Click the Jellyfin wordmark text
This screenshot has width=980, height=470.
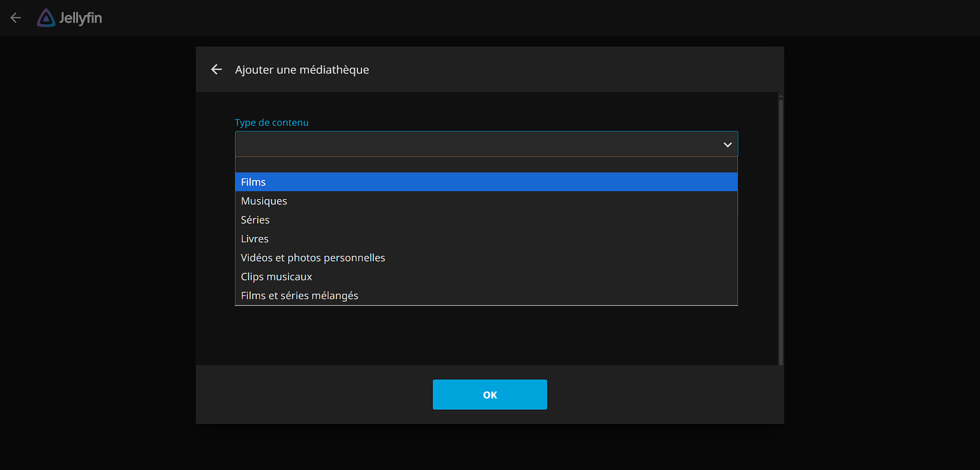pyautogui.click(x=80, y=18)
